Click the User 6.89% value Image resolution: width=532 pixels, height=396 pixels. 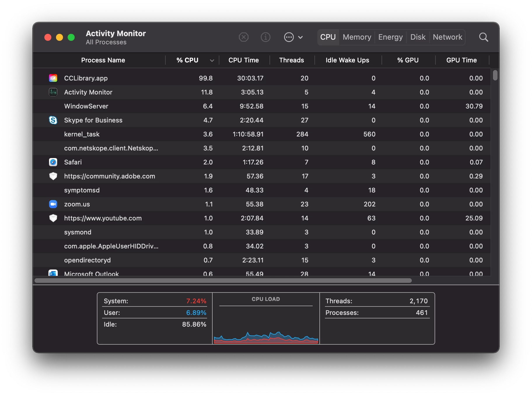click(196, 313)
